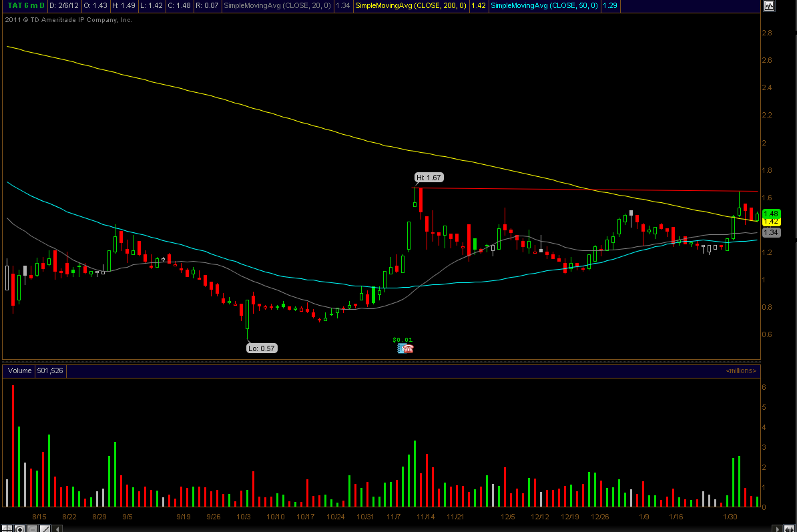Image resolution: width=797 pixels, height=532 pixels.
Task: Click the TAT 6 m D symbol label
Action: pyautogui.click(x=26, y=5)
